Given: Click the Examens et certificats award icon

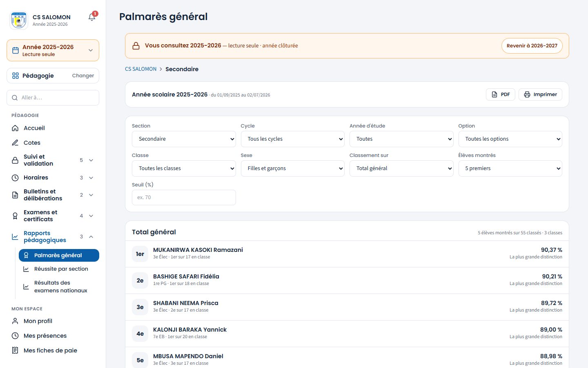Looking at the screenshot, I should click(15, 216).
